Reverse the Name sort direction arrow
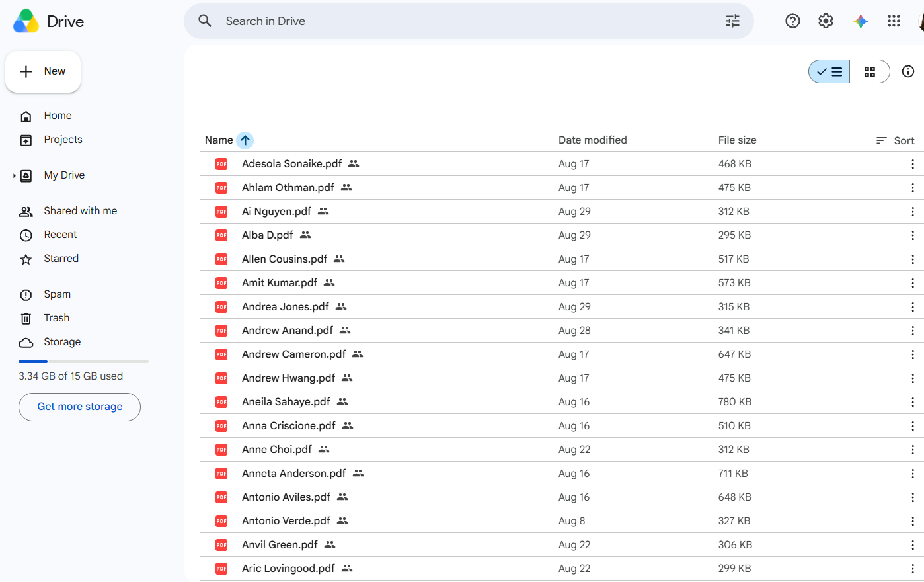924x582 pixels. click(x=245, y=140)
